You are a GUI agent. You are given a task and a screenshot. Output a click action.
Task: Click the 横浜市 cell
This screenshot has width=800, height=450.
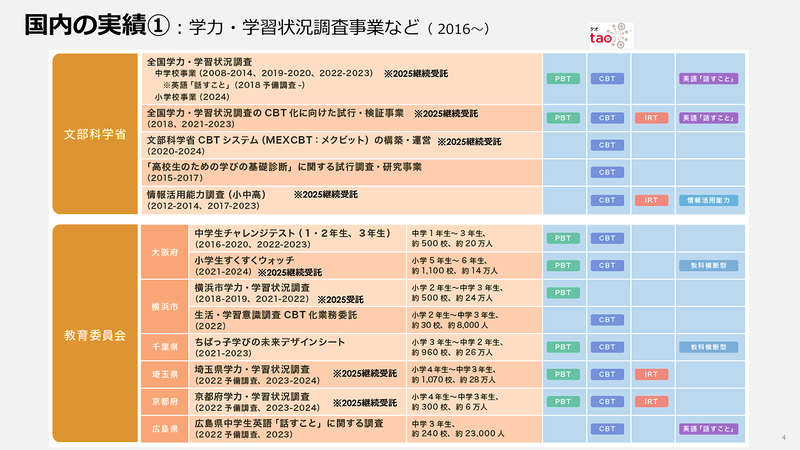click(x=165, y=307)
